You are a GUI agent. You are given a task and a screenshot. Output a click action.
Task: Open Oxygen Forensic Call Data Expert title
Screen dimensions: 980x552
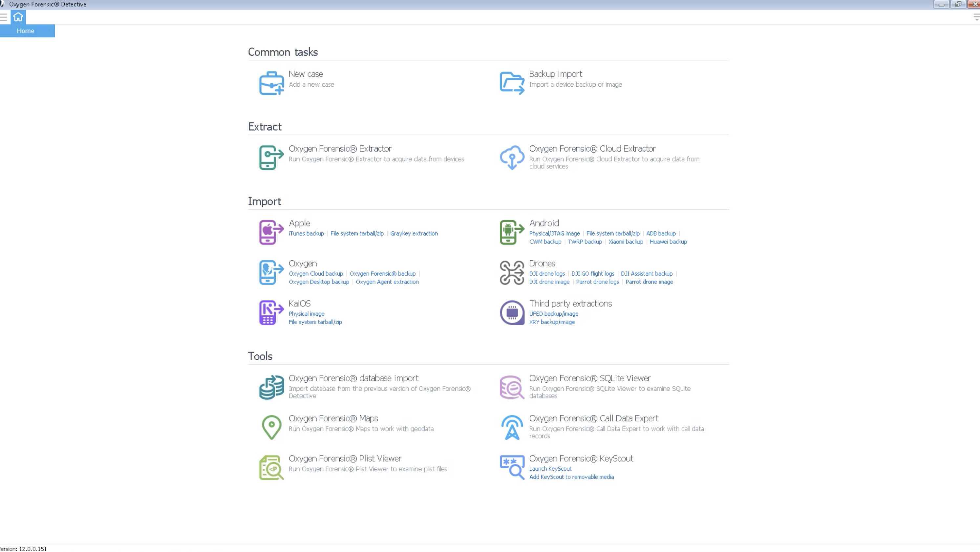click(x=593, y=418)
